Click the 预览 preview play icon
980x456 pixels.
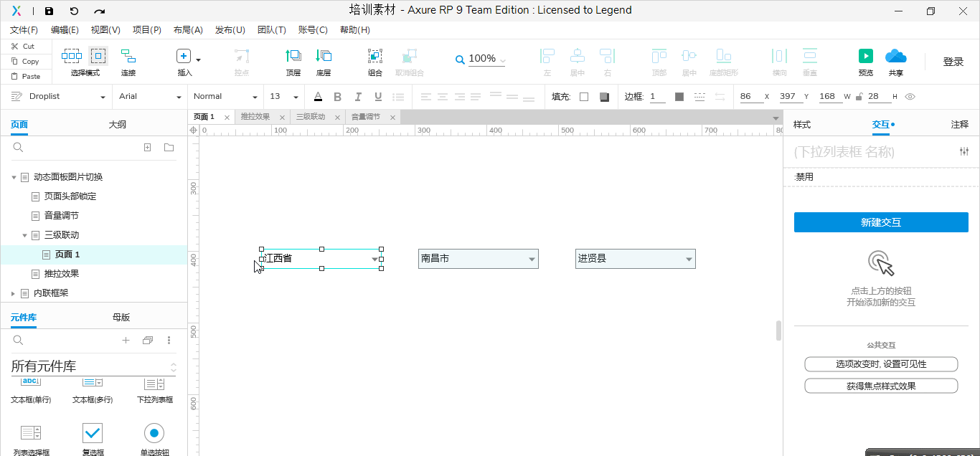coord(866,56)
